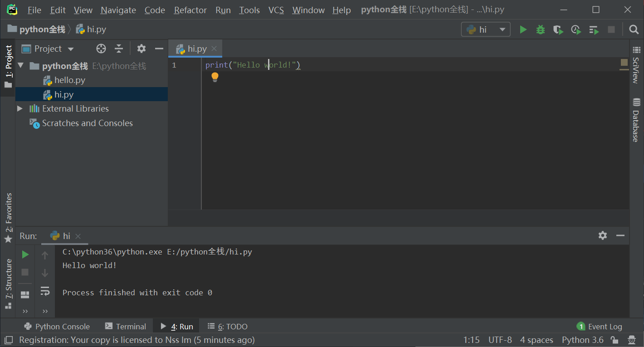Select hi.py in the project tree
Image resolution: width=644 pixels, height=347 pixels.
click(92, 94)
